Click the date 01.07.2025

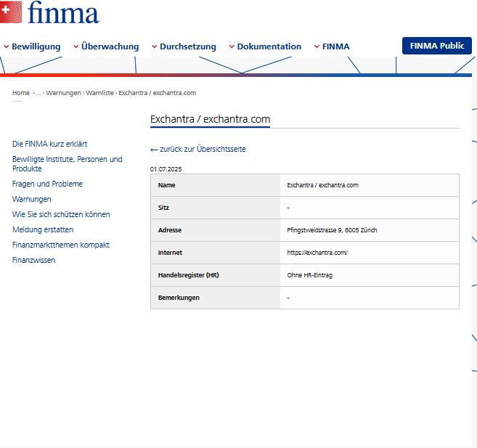[166, 169]
